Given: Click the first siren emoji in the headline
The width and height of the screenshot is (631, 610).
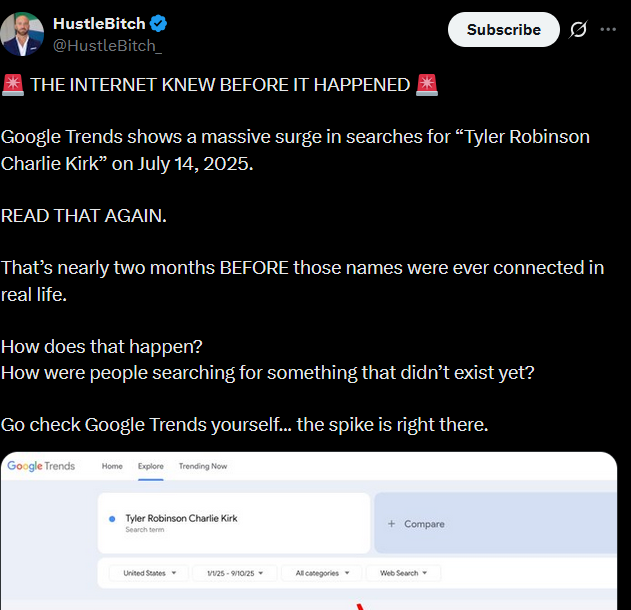Looking at the screenshot, I should [x=13, y=85].
